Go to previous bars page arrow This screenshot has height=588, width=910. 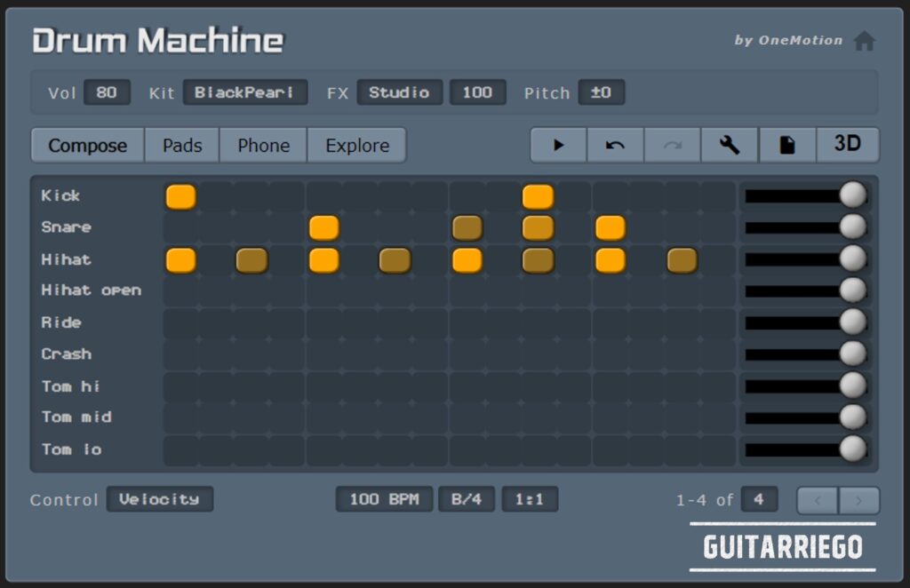[x=818, y=500]
